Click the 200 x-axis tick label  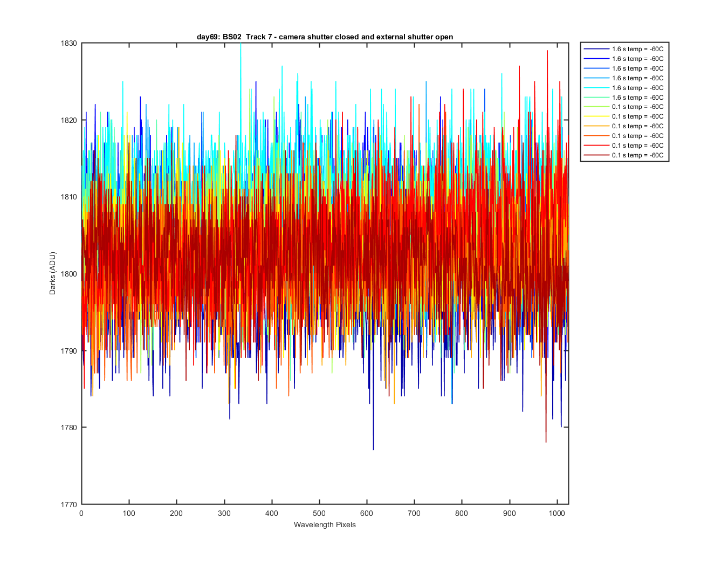(176, 513)
